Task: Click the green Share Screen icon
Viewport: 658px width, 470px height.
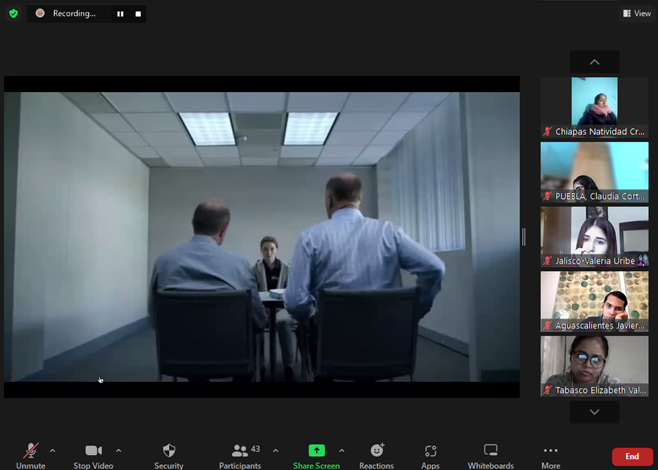Action: click(316, 450)
